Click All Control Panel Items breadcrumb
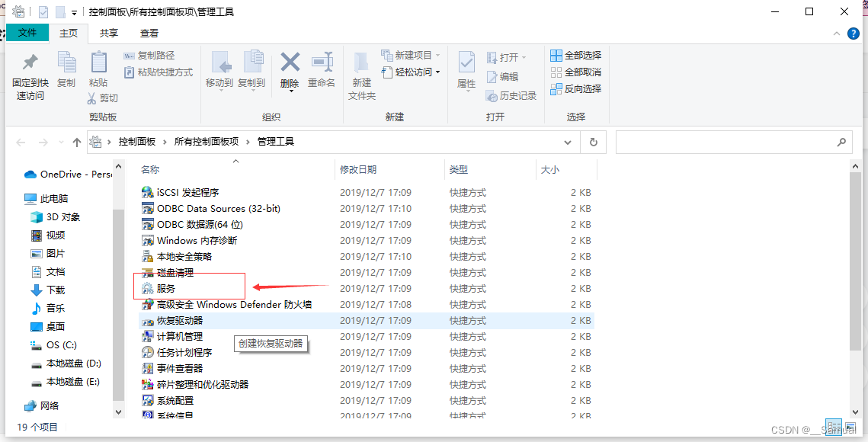This screenshot has height=442, width=868. [207, 142]
